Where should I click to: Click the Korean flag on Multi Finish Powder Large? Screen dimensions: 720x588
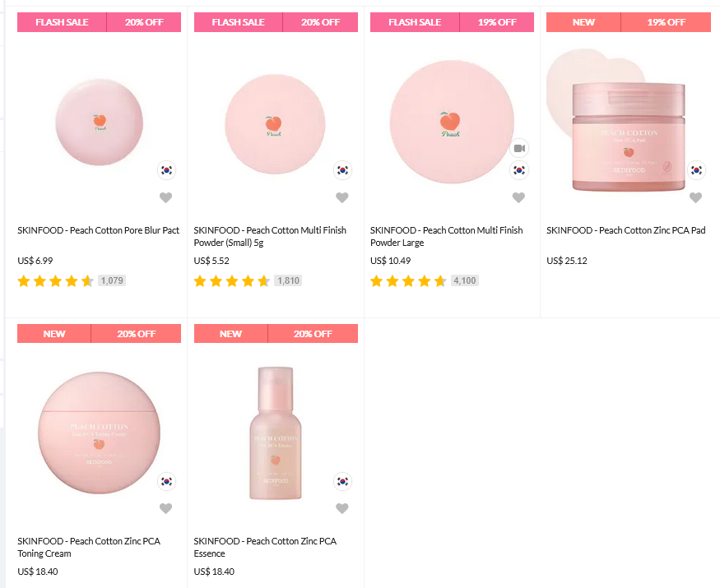(x=519, y=170)
